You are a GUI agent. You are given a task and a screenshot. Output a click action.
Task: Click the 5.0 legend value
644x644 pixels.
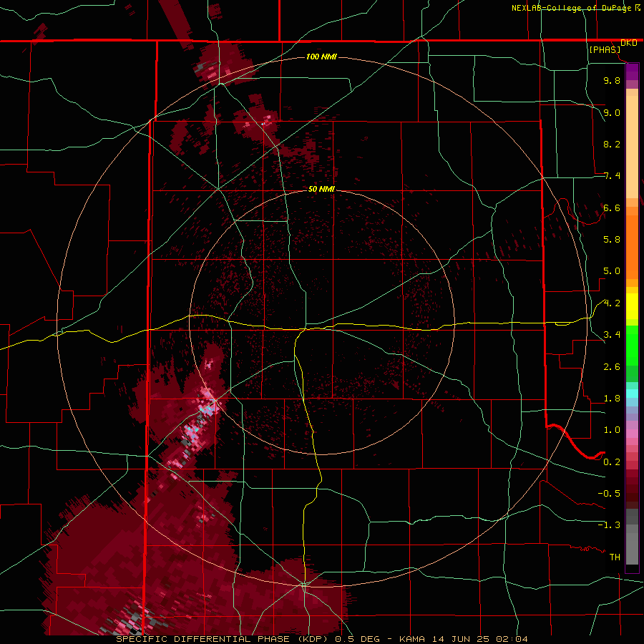612,271
